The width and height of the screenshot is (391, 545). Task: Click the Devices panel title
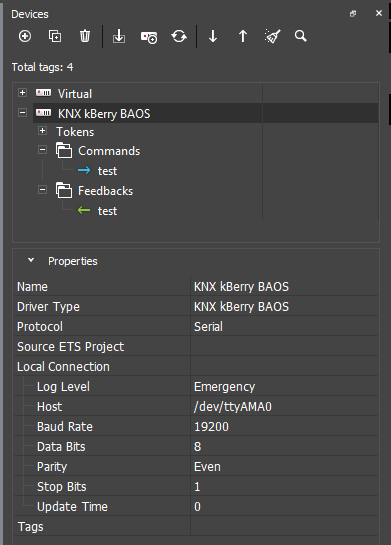[x=30, y=14]
